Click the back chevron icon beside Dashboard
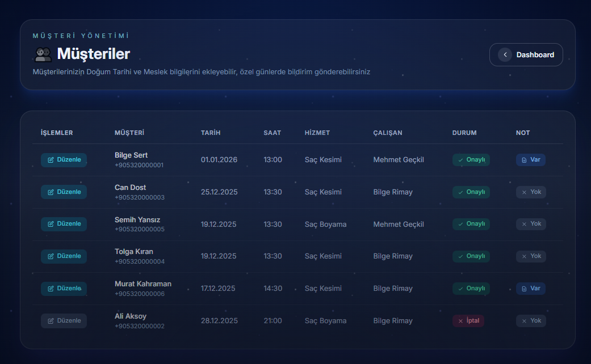Image resolution: width=591 pixels, height=364 pixels. pyautogui.click(x=505, y=55)
